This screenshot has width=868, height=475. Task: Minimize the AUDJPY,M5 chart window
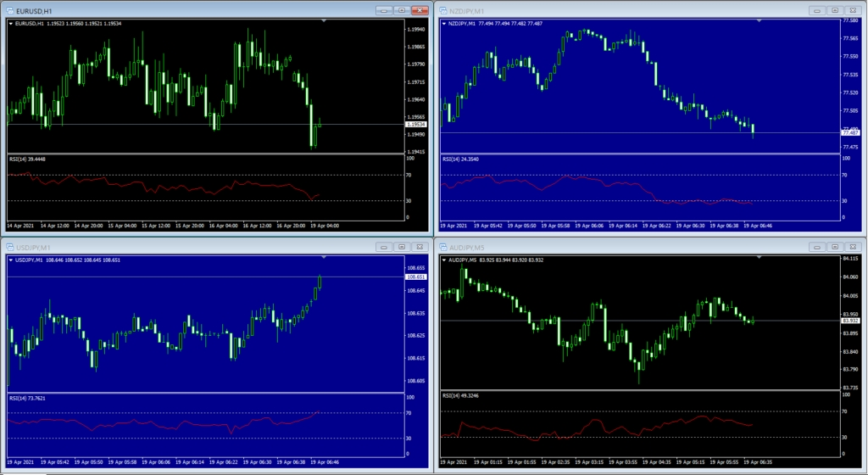(x=816, y=248)
